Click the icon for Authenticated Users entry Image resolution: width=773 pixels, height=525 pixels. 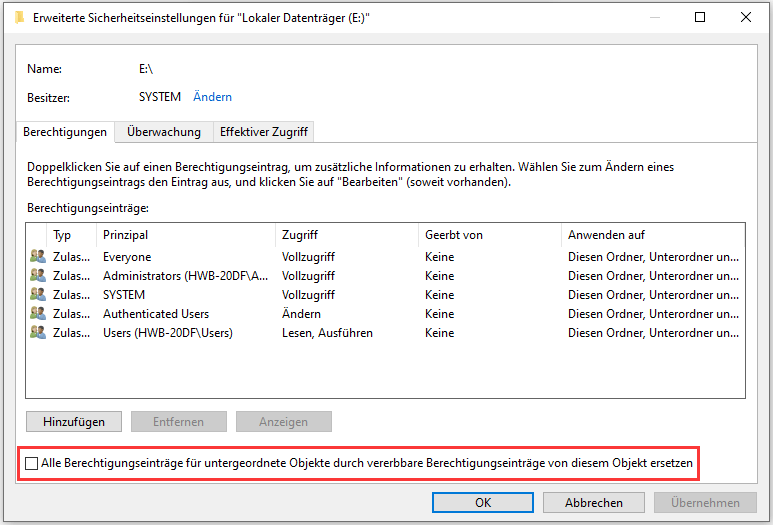(38, 314)
